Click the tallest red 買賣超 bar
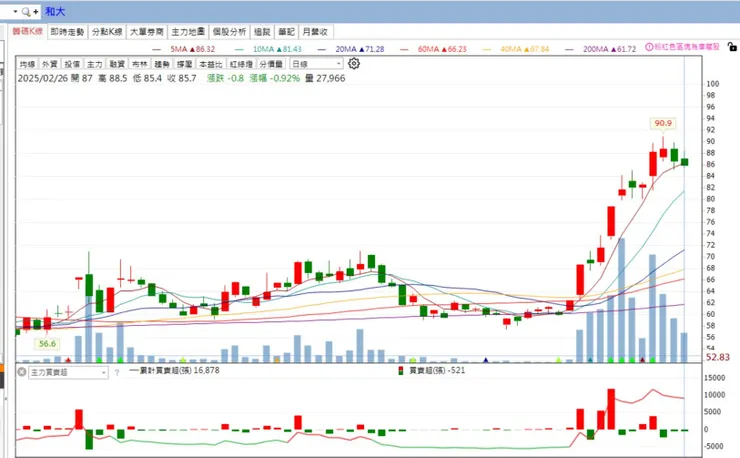 (x=611, y=409)
